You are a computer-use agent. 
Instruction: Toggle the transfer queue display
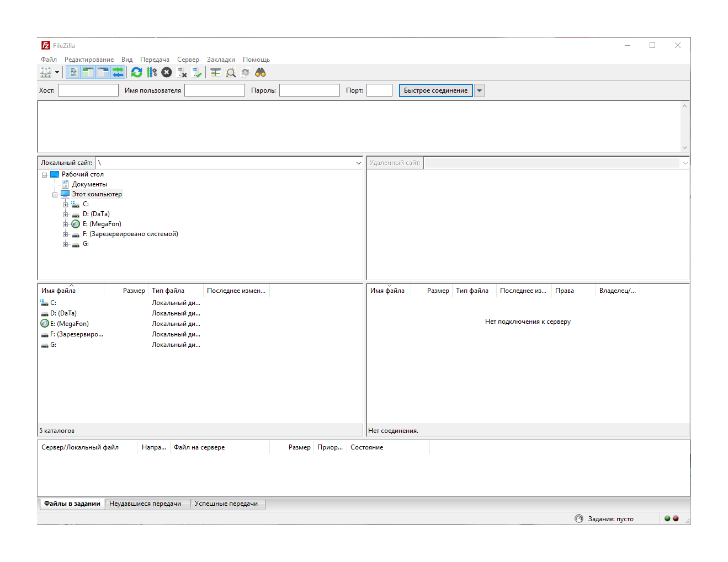(x=118, y=72)
